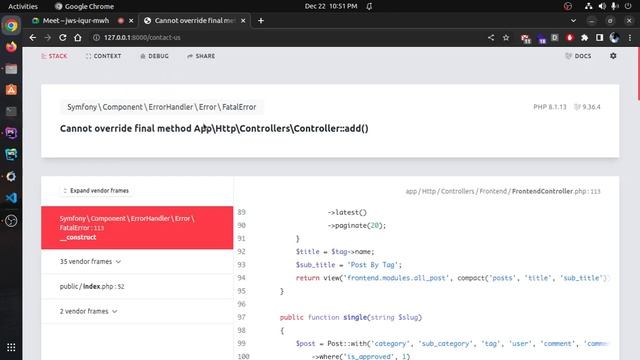
Task: Open Visual Studio Code from the dock
Action: click(x=11, y=198)
